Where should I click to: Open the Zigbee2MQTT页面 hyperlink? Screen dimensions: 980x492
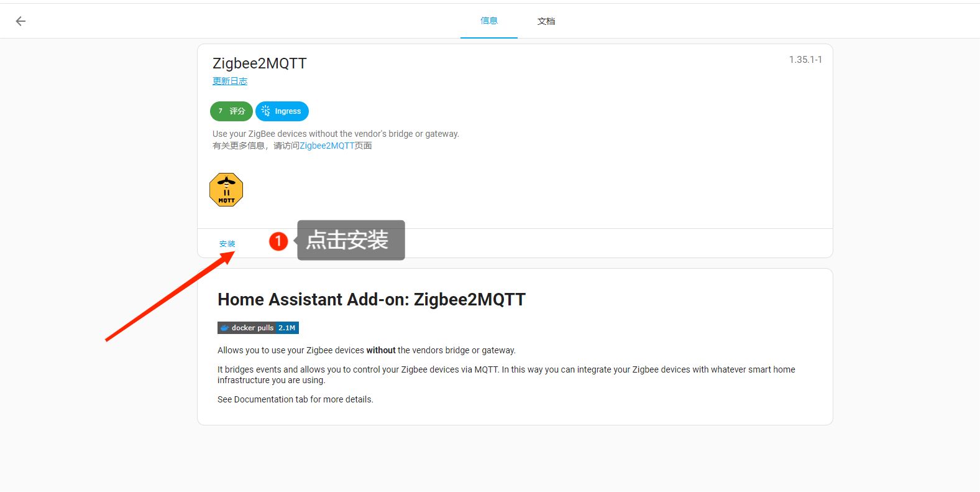click(327, 146)
